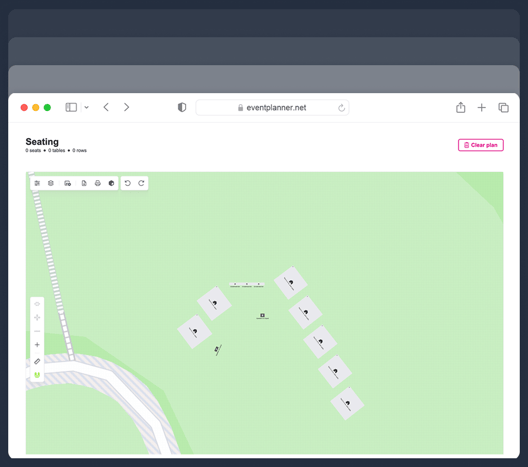Center the map with crosshair icon
The width and height of the screenshot is (528, 467).
[37, 318]
